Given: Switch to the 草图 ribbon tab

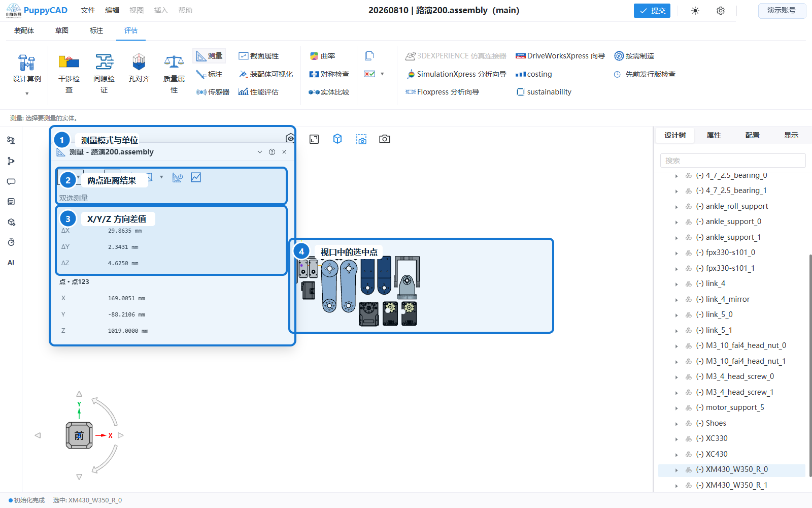Looking at the screenshot, I should [62, 30].
